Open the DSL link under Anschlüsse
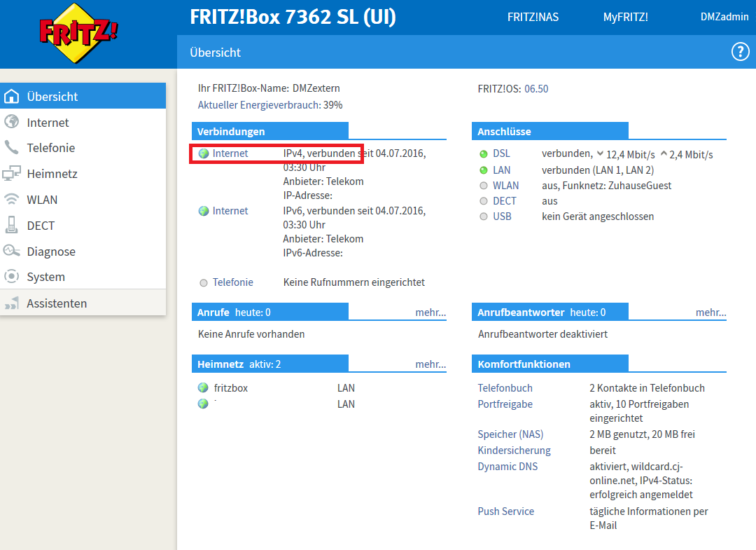 [501, 153]
